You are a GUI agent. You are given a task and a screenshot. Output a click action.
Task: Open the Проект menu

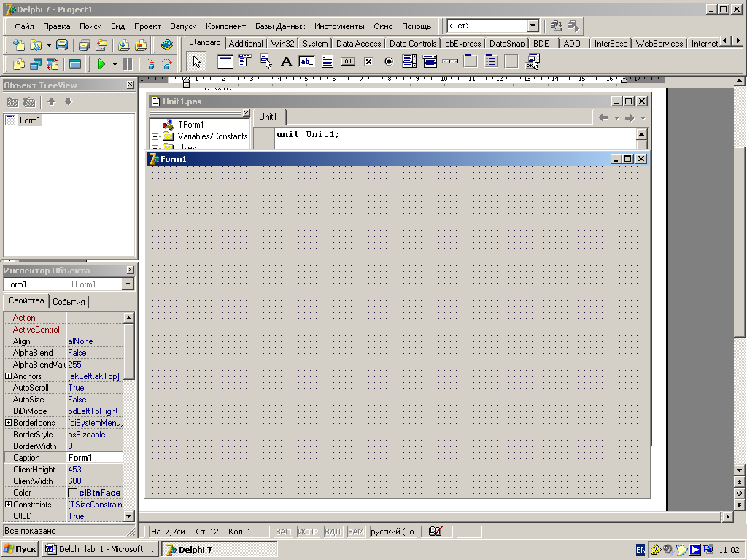pos(147,26)
